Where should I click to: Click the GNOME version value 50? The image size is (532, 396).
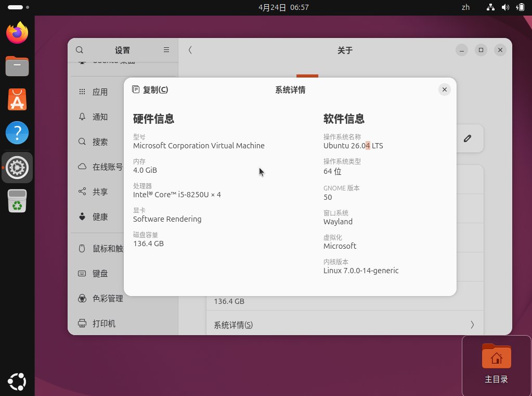click(x=328, y=197)
